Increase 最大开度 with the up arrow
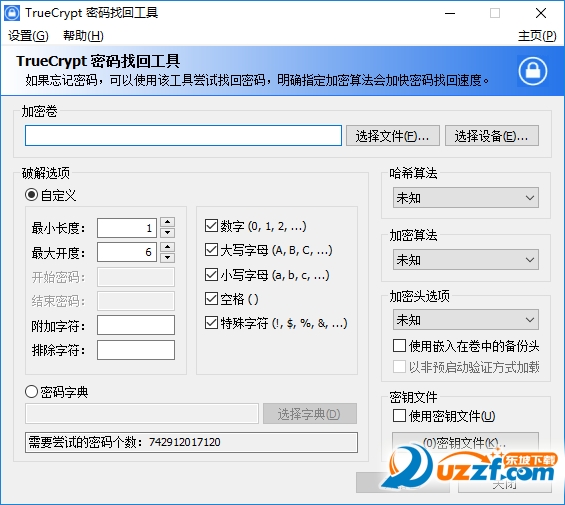 [168, 247]
